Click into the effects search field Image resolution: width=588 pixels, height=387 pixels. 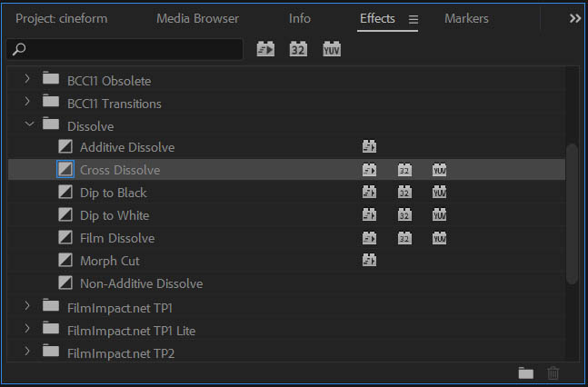(125, 49)
